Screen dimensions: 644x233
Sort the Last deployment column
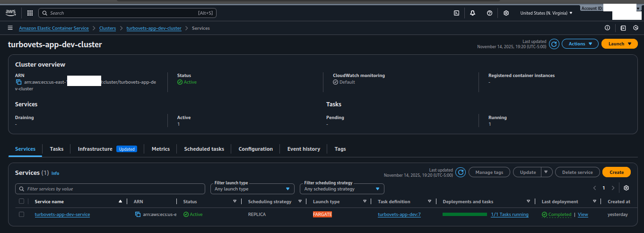(594, 202)
